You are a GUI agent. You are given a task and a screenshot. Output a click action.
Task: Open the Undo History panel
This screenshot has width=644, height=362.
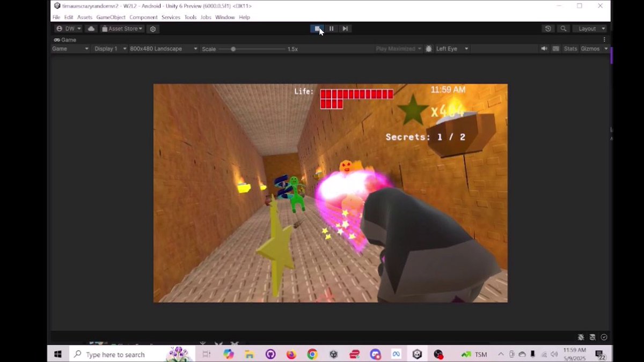pyautogui.click(x=547, y=28)
